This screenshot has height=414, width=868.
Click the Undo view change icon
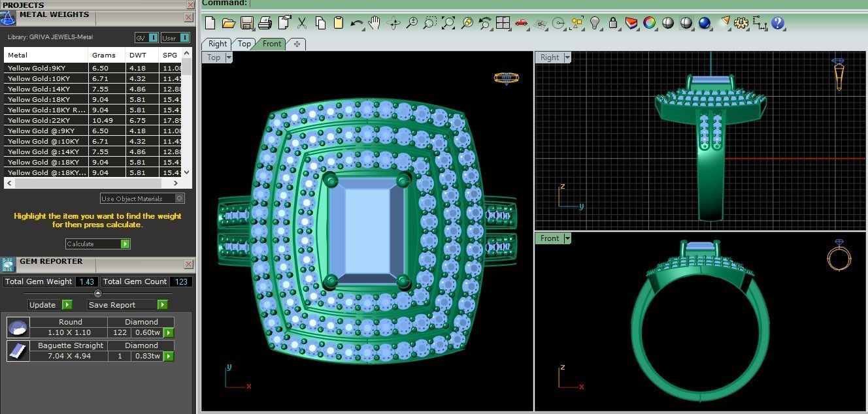(x=485, y=24)
